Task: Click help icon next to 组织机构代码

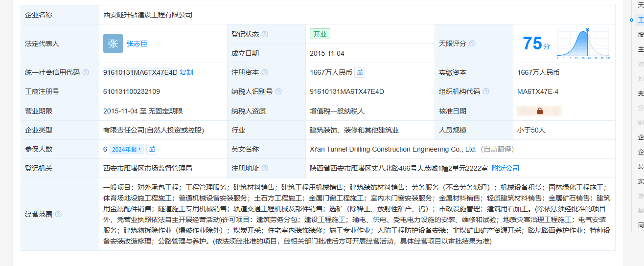Action: pyautogui.click(x=486, y=91)
